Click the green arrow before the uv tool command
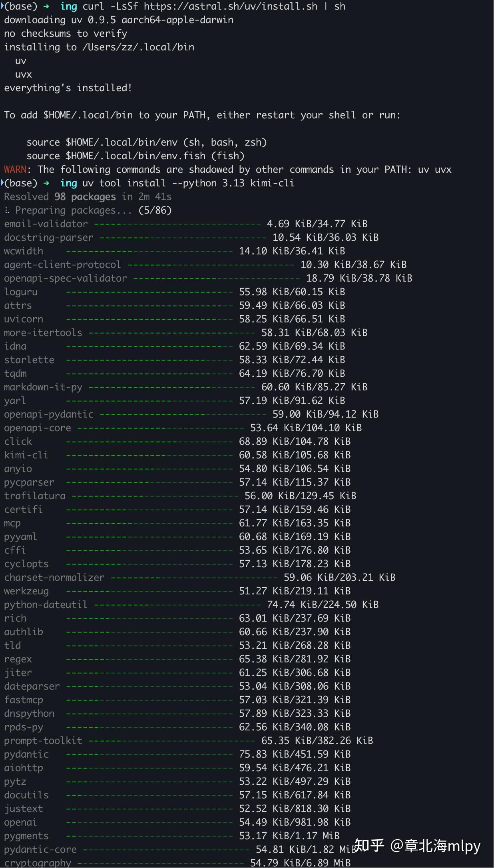 (x=46, y=183)
